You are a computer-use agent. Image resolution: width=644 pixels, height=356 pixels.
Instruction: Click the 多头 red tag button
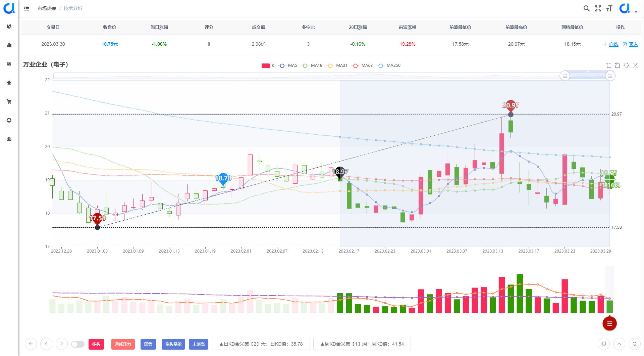click(x=96, y=344)
